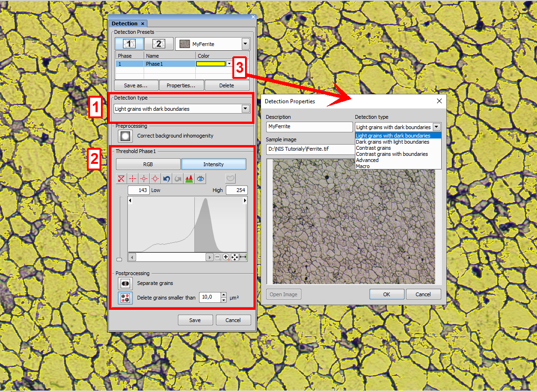537x392 pixels.
Task: Click the blue undo arrow icon
Action: (167, 178)
